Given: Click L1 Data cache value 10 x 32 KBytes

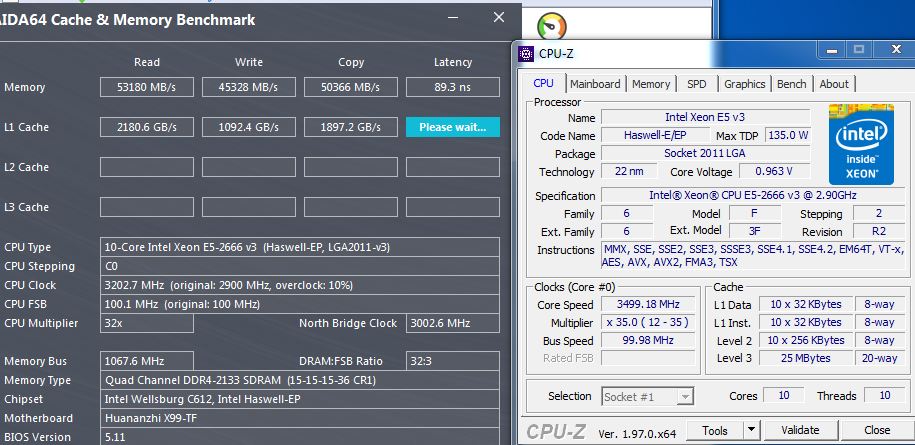Looking at the screenshot, I should (x=806, y=304).
